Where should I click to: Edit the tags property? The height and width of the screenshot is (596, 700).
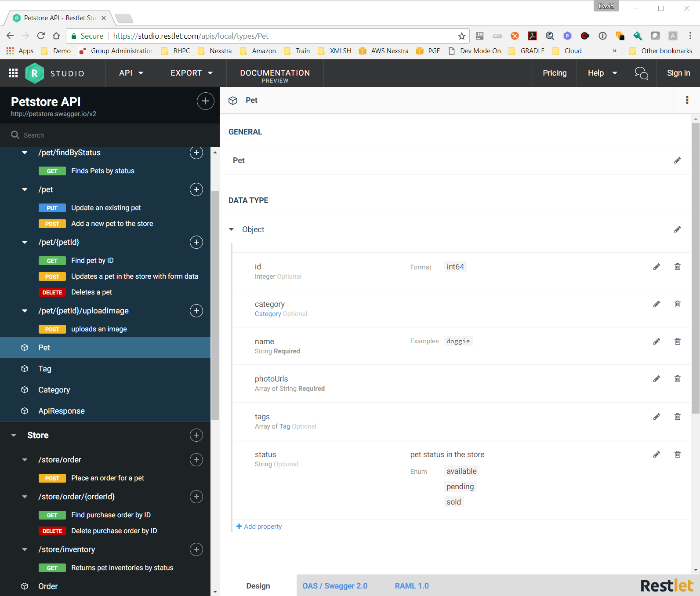[656, 417]
